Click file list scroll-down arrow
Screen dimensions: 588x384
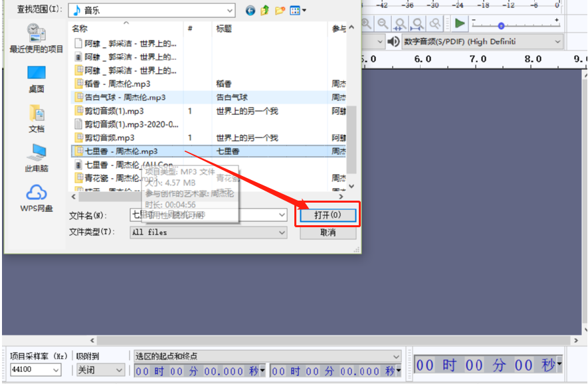351,186
